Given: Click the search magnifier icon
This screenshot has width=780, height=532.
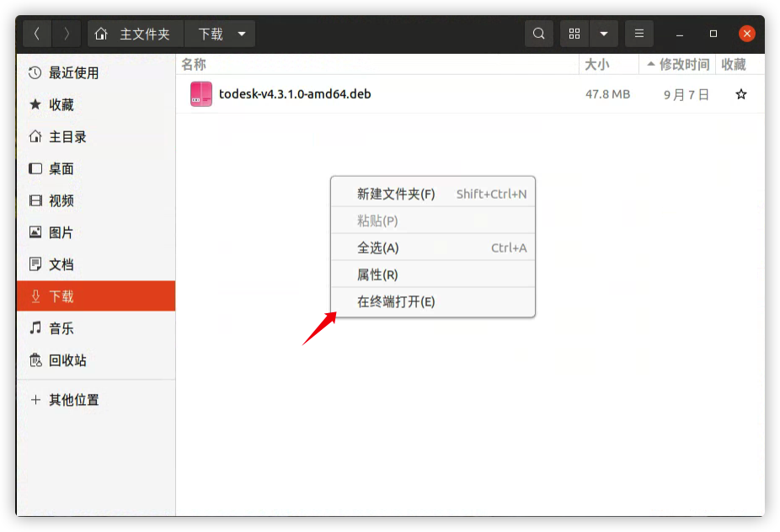Looking at the screenshot, I should point(539,34).
